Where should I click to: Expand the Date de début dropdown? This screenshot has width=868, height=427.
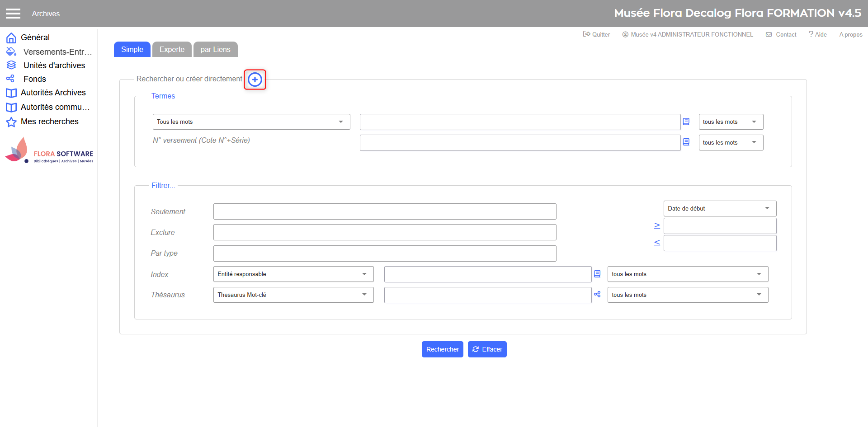719,208
